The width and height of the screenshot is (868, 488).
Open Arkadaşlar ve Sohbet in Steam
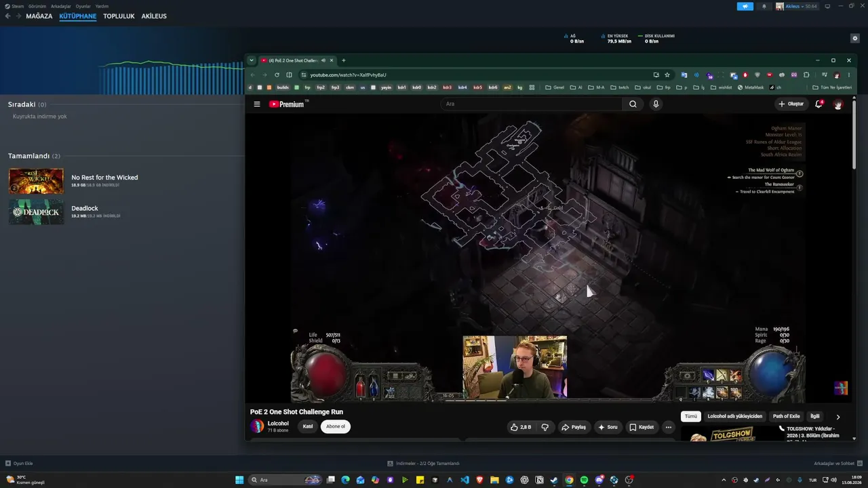coord(838,464)
